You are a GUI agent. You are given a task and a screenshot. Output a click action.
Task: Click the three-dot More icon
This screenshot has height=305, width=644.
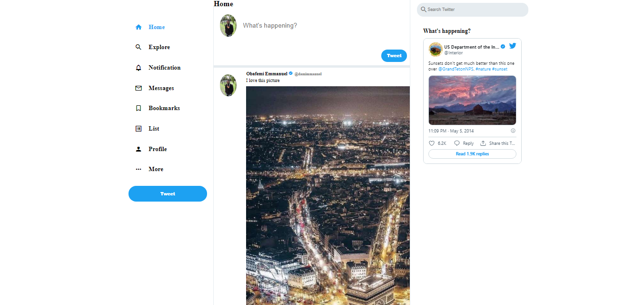(x=139, y=169)
